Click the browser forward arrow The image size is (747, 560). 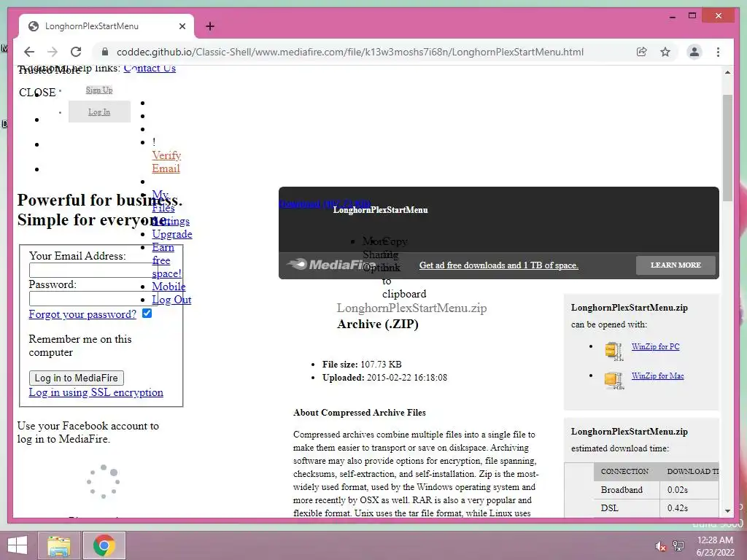tap(53, 52)
